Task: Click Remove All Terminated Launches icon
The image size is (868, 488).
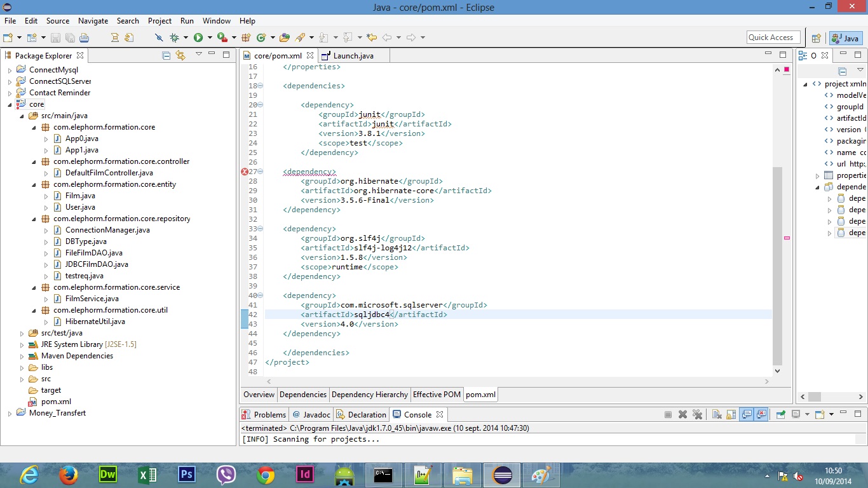Action: point(697,414)
